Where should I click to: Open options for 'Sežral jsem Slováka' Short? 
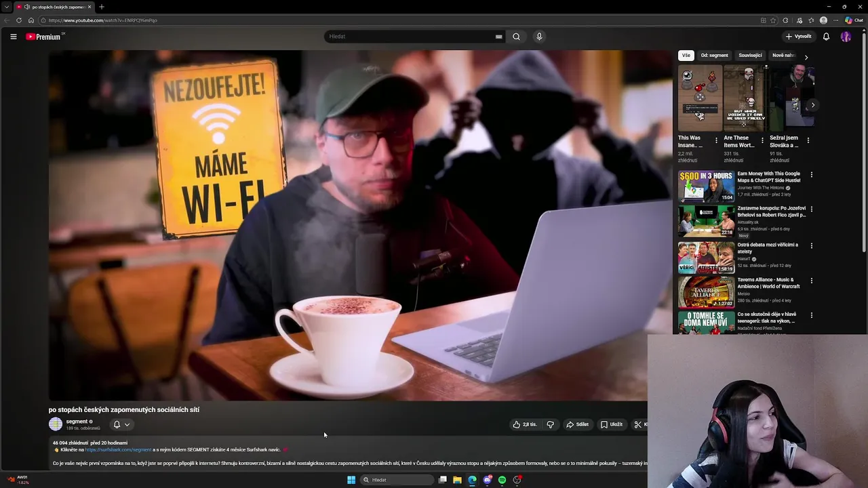[808, 140]
